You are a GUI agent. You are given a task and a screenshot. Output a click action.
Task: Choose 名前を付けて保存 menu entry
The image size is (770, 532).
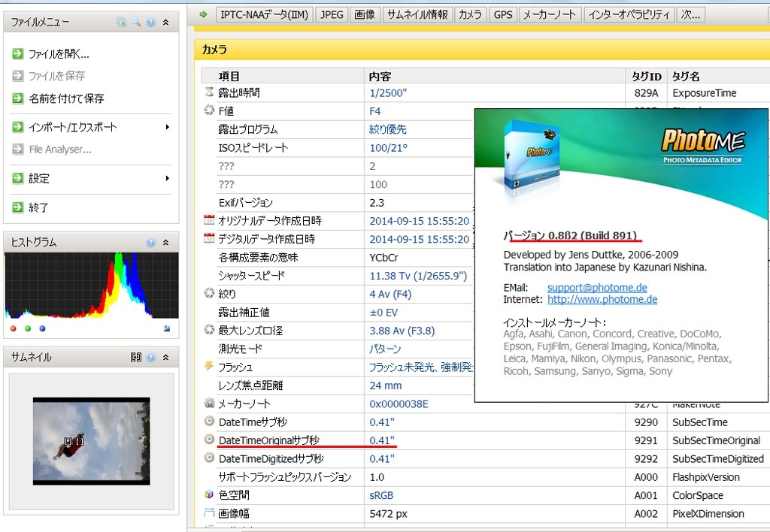tap(66, 98)
